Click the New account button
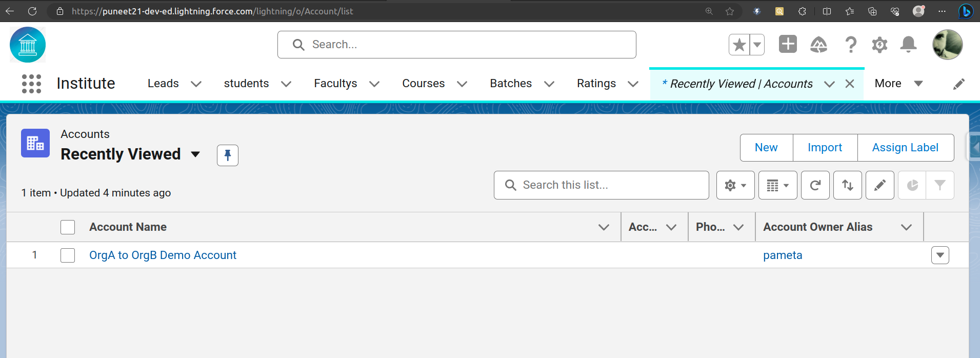980x358 pixels. (766, 148)
